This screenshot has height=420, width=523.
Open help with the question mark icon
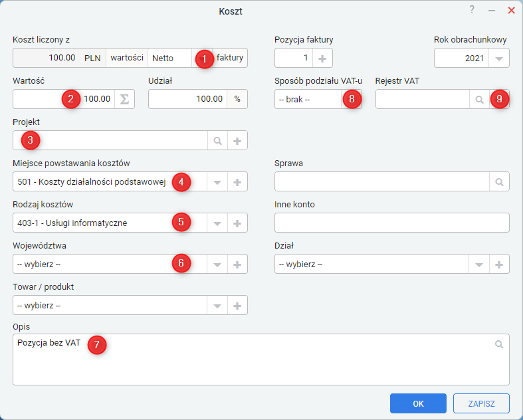coord(472,10)
